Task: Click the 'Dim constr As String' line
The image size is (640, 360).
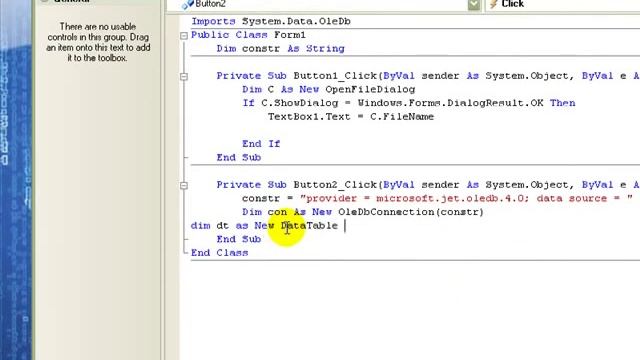Action: [280, 49]
